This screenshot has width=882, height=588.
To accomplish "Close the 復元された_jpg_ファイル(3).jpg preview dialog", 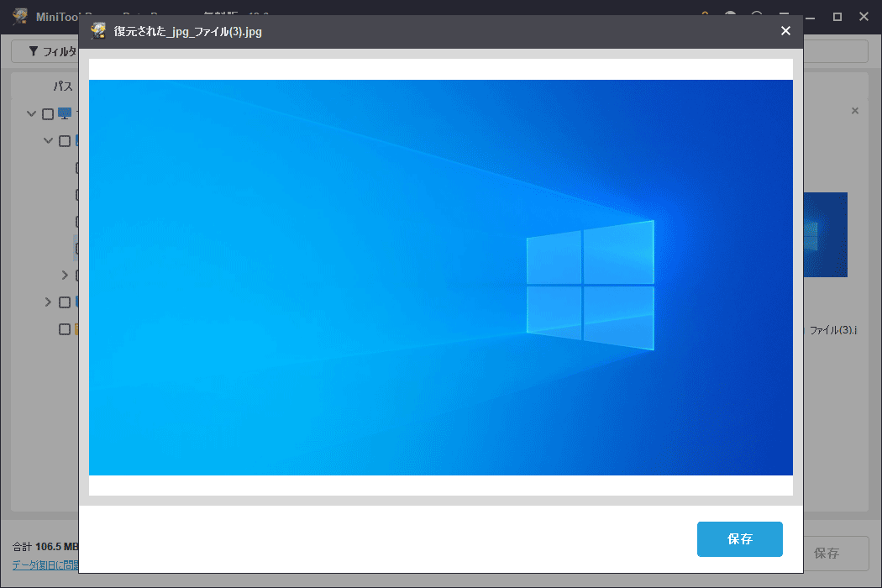I will click(785, 31).
